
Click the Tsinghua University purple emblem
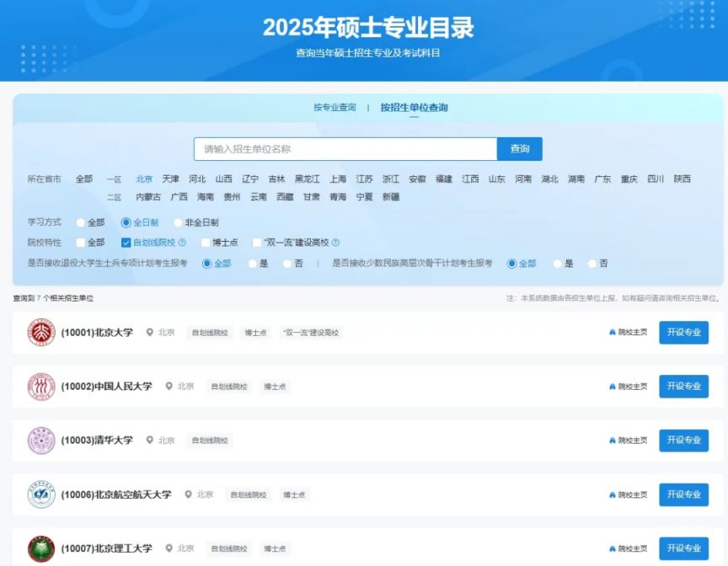point(41,441)
